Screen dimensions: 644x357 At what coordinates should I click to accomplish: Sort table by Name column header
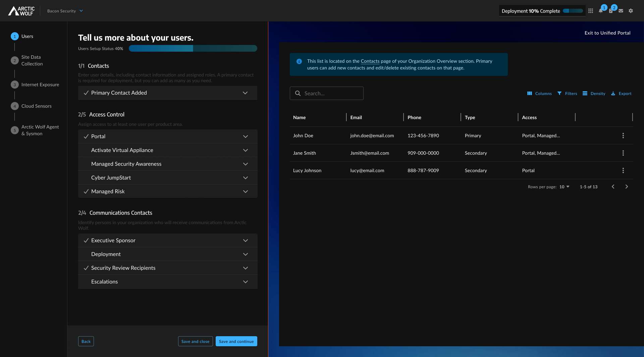[299, 117]
